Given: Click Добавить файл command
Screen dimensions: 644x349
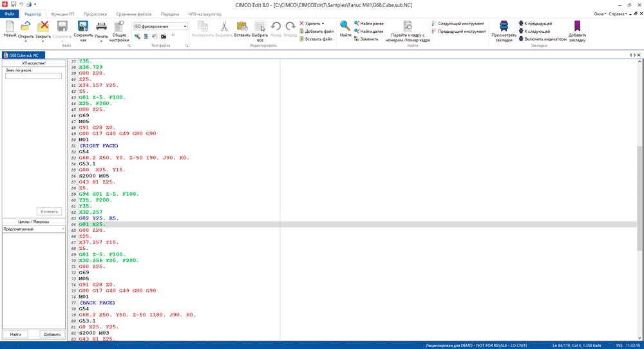Looking at the screenshot, I should coord(316,31).
